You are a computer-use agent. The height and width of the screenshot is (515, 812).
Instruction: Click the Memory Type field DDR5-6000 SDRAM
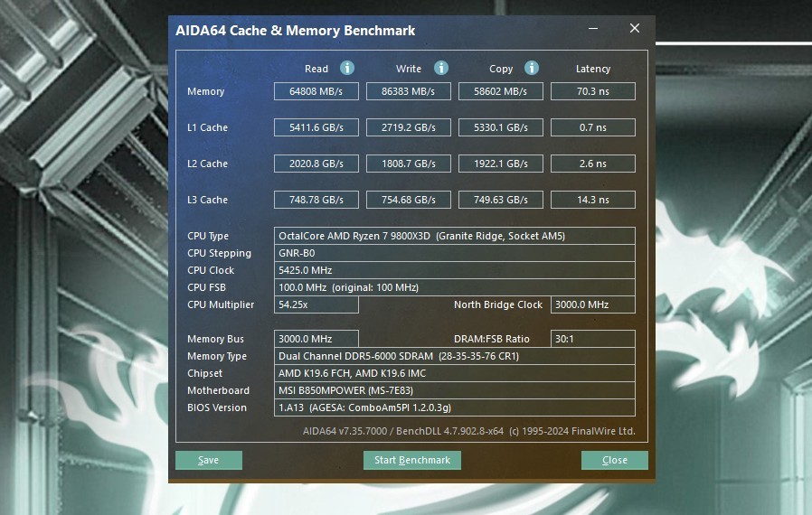(455, 356)
